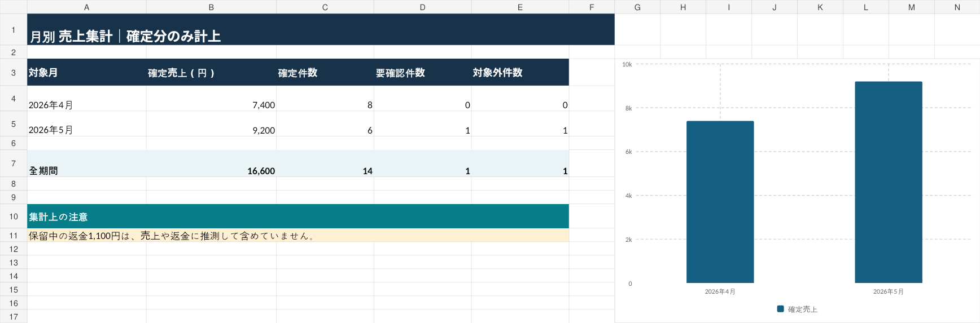Select row 3 header
The width and height of the screenshot is (980, 323).
click(x=14, y=72)
